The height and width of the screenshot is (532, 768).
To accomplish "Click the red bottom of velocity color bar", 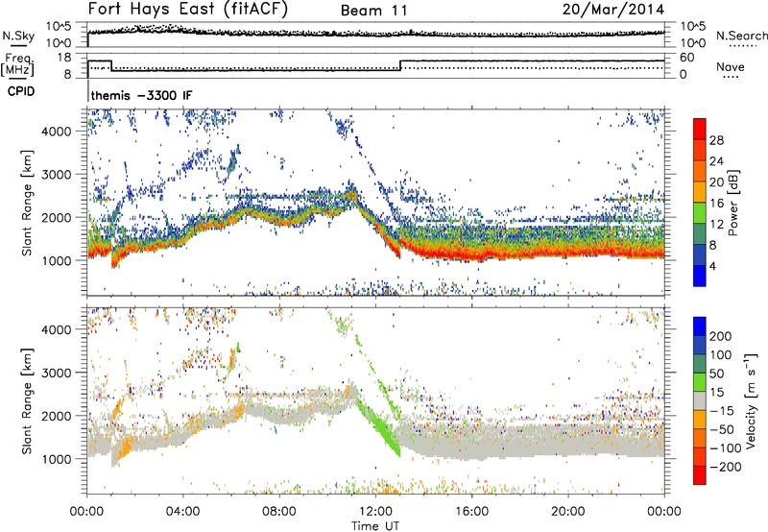I will 700,475.
